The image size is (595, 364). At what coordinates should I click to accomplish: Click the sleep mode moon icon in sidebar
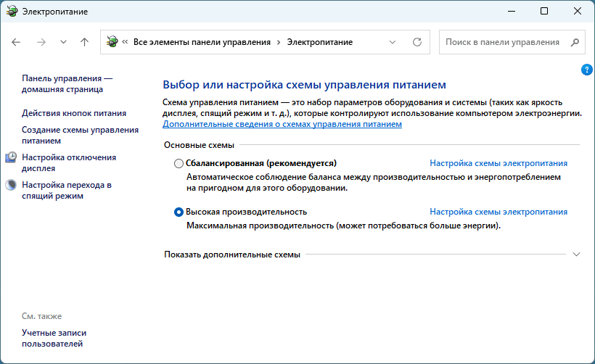(12, 185)
